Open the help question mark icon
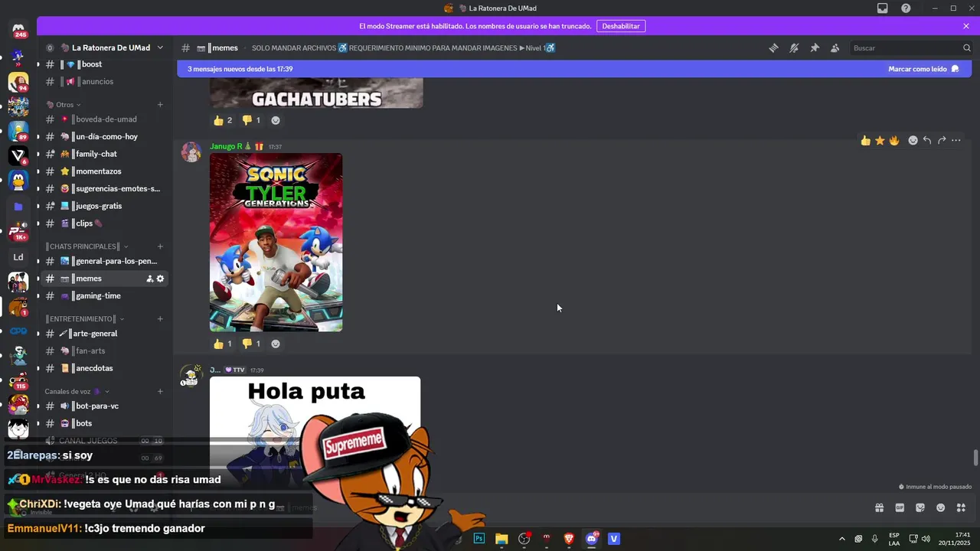The width and height of the screenshot is (980, 551). click(x=906, y=8)
